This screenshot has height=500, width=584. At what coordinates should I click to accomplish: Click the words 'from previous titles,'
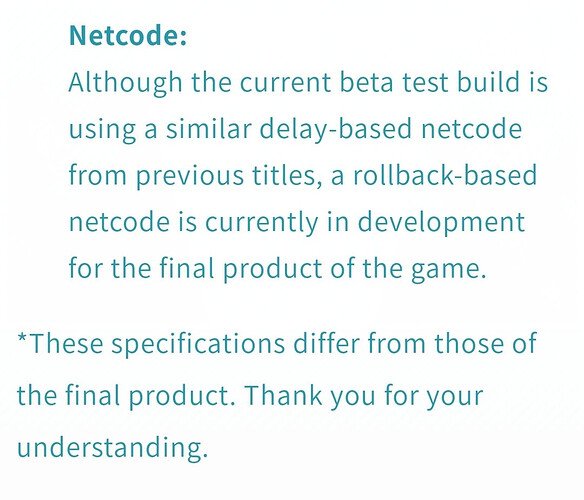coord(195,175)
